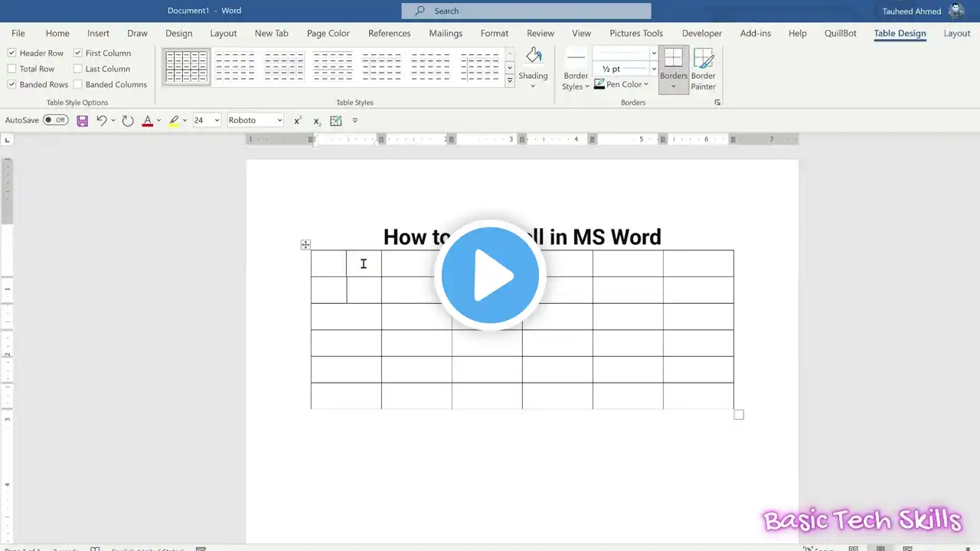Open the Roboto font name dropdown
Screen dimensions: 980x551
[x=279, y=121]
